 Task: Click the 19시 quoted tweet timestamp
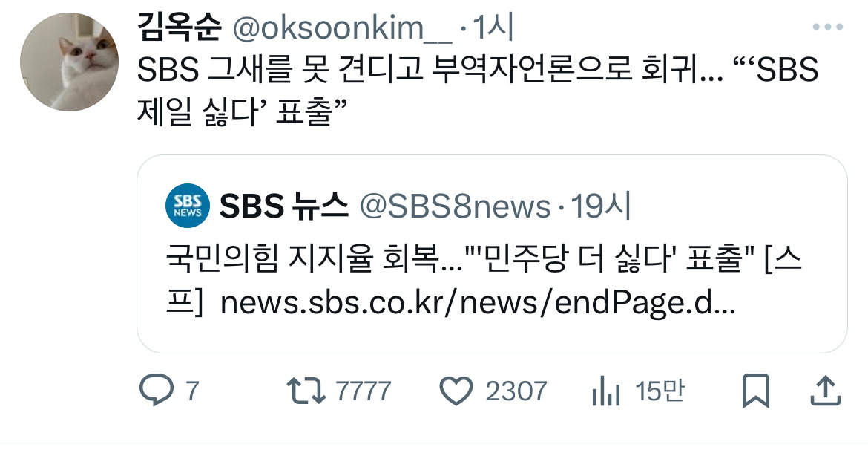(601, 206)
